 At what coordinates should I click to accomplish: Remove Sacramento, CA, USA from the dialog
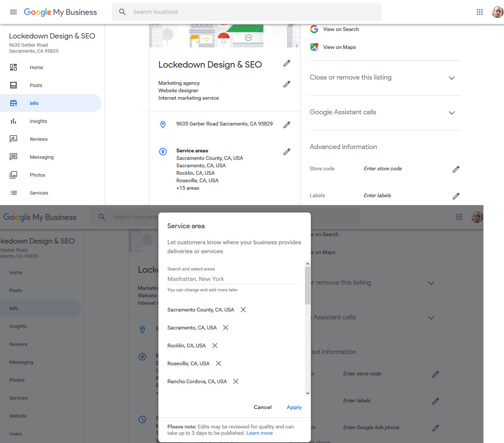[x=226, y=328]
